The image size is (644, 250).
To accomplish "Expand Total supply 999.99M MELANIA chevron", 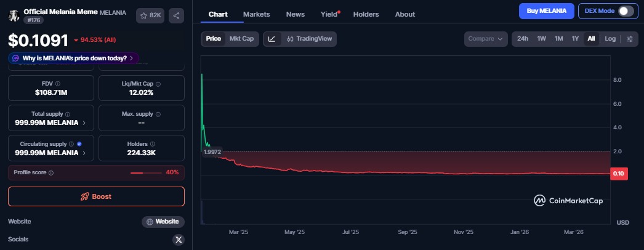I will tap(84, 123).
